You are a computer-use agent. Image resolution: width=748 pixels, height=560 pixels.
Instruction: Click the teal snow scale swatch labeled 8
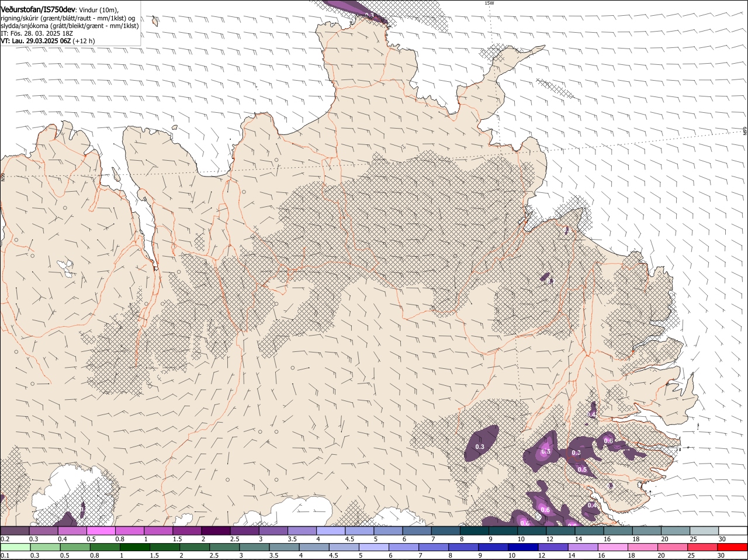(474, 530)
